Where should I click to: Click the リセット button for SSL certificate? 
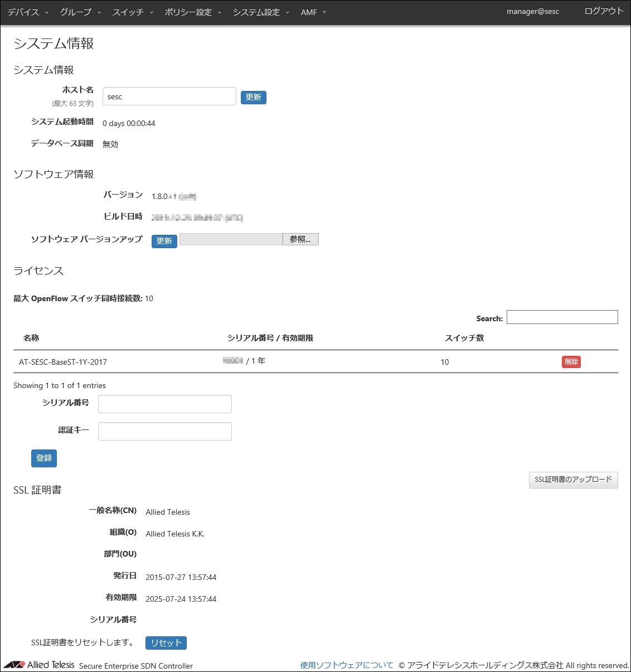click(166, 643)
